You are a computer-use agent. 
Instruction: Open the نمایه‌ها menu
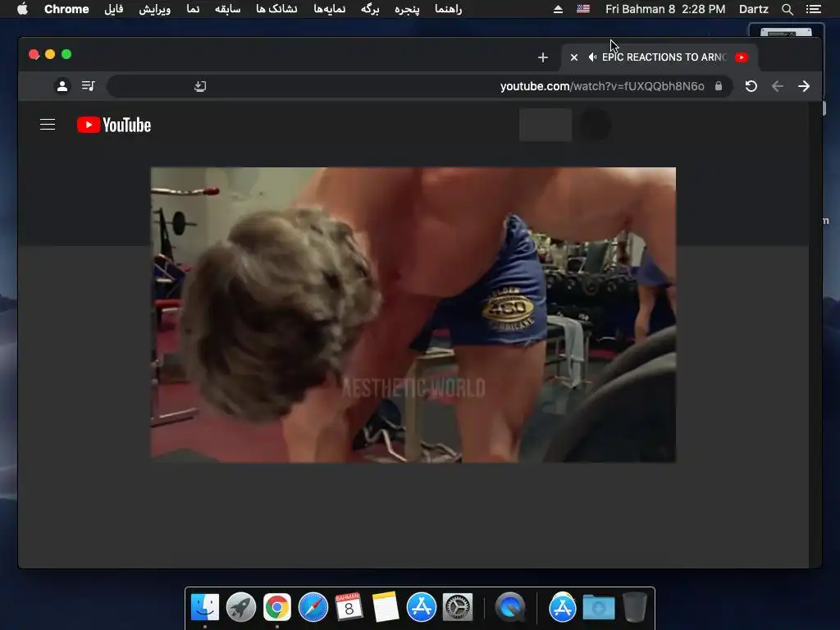[330, 9]
